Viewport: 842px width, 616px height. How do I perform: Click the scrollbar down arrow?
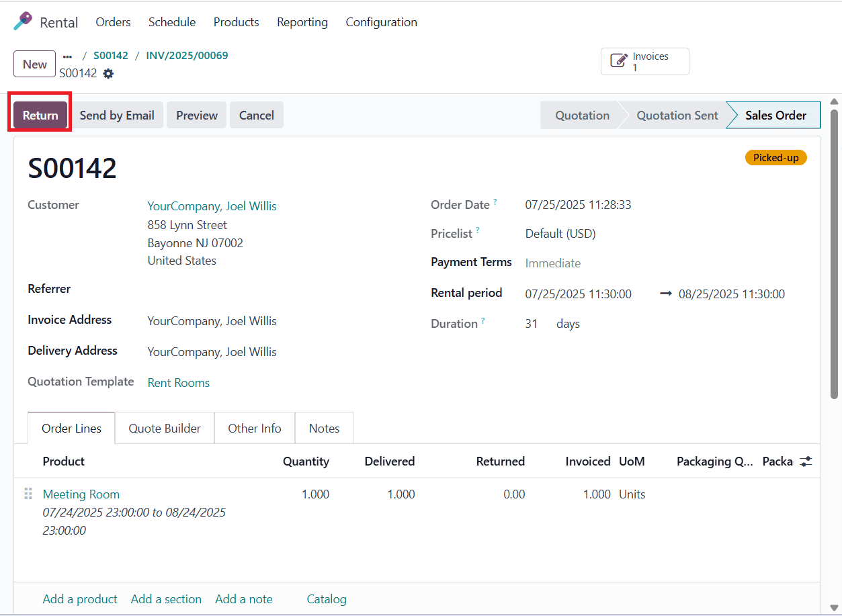coord(834,608)
